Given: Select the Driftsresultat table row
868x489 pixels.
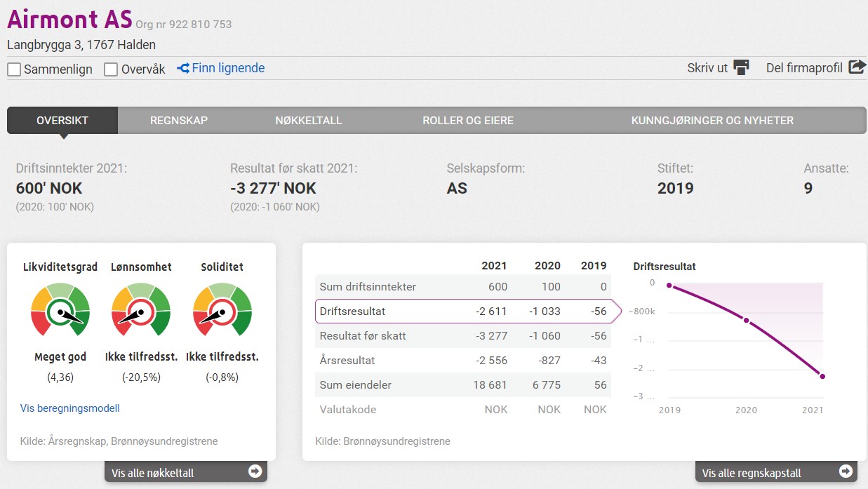Looking at the screenshot, I should tap(463, 312).
